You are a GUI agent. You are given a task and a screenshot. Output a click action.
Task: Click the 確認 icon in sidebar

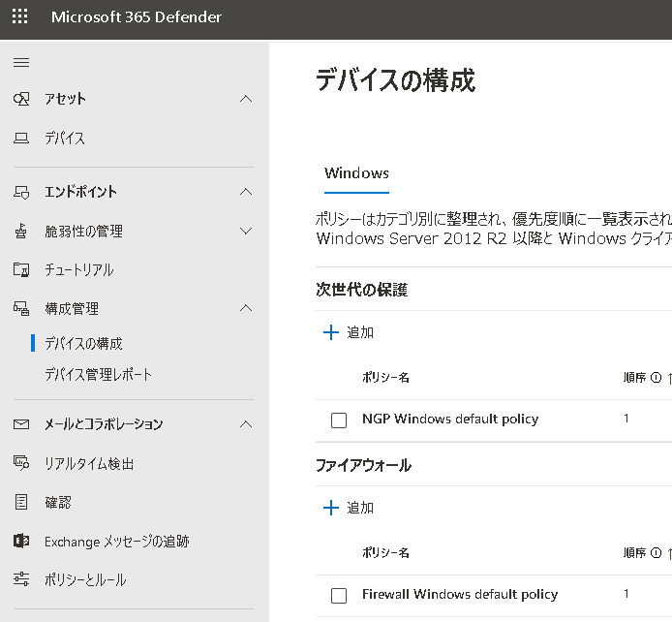[x=21, y=503]
